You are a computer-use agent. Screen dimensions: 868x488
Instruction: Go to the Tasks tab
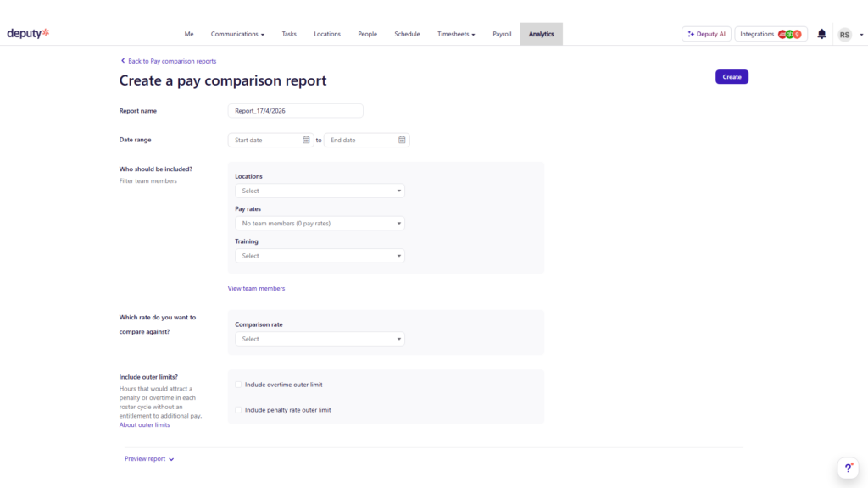(289, 34)
